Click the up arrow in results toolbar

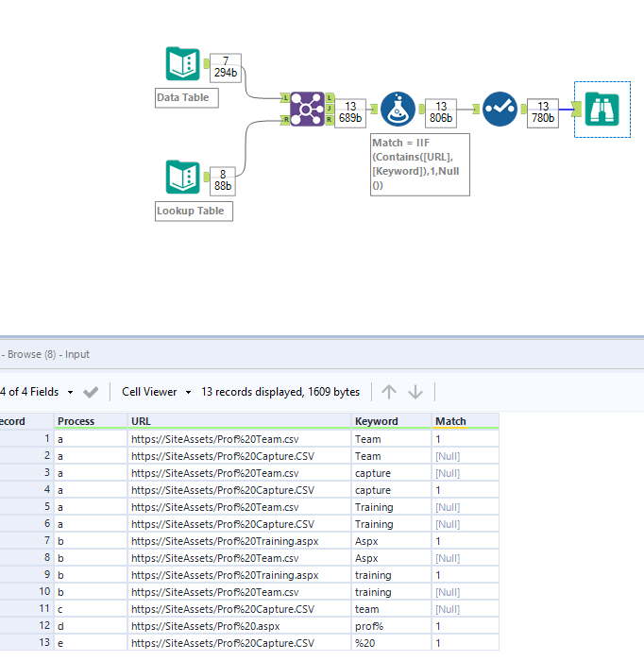pos(389,392)
